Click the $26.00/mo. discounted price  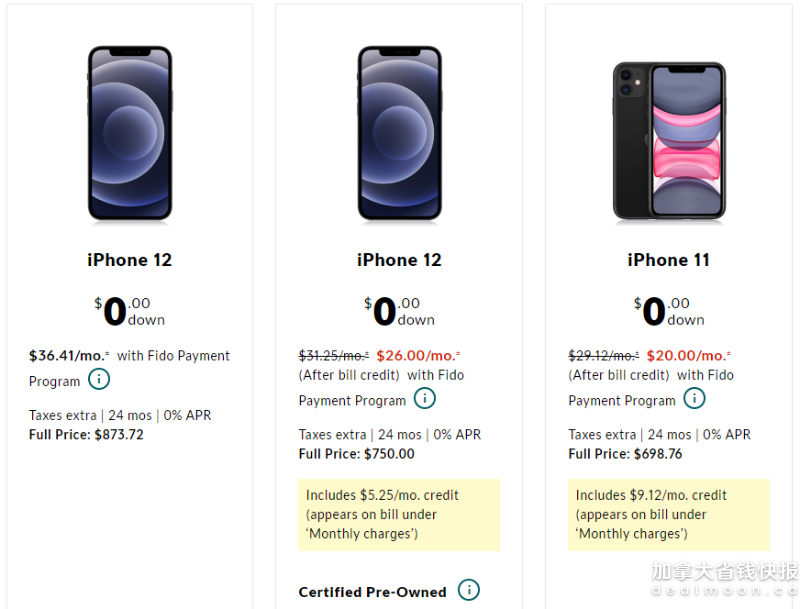pyautogui.click(x=418, y=356)
